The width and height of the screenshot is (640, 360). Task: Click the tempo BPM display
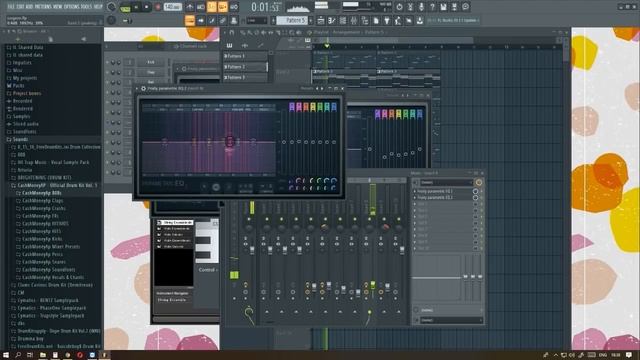173,7
